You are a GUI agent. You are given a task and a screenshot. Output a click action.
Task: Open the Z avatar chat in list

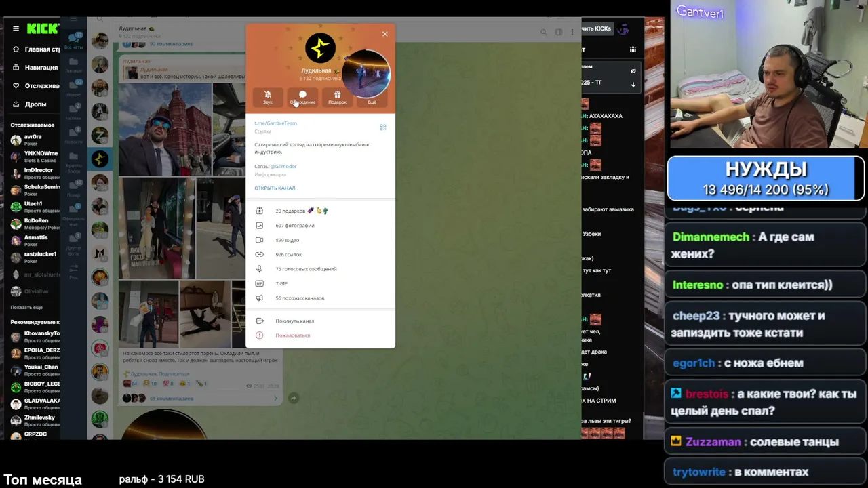[100, 136]
